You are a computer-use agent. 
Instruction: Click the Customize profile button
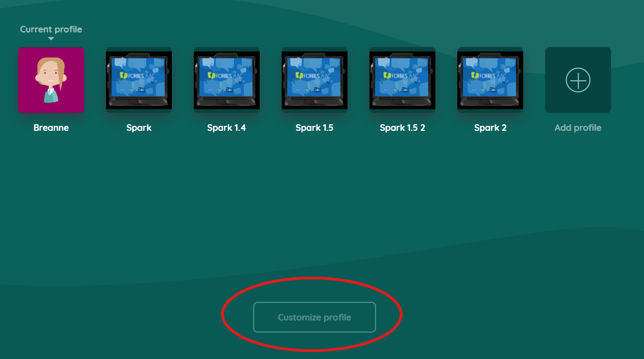(x=315, y=317)
